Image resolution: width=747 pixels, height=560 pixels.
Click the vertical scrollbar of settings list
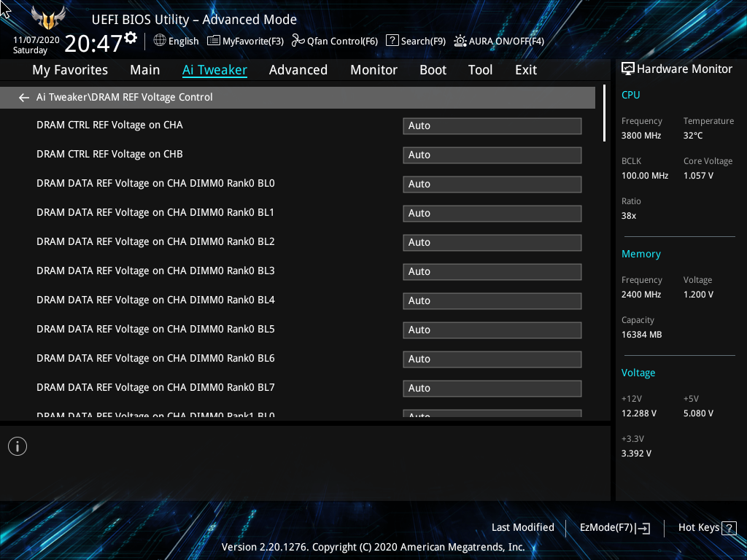click(x=604, y=113)
